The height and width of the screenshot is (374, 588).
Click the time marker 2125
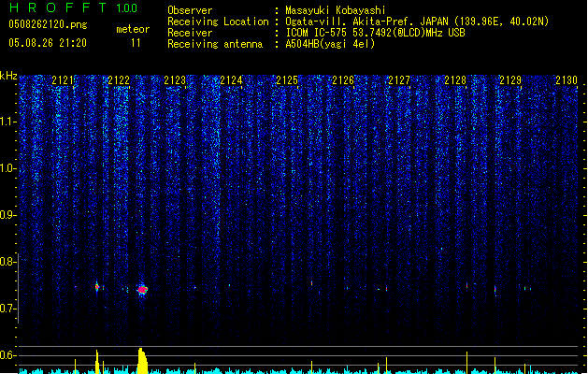(x=287, y=80)
